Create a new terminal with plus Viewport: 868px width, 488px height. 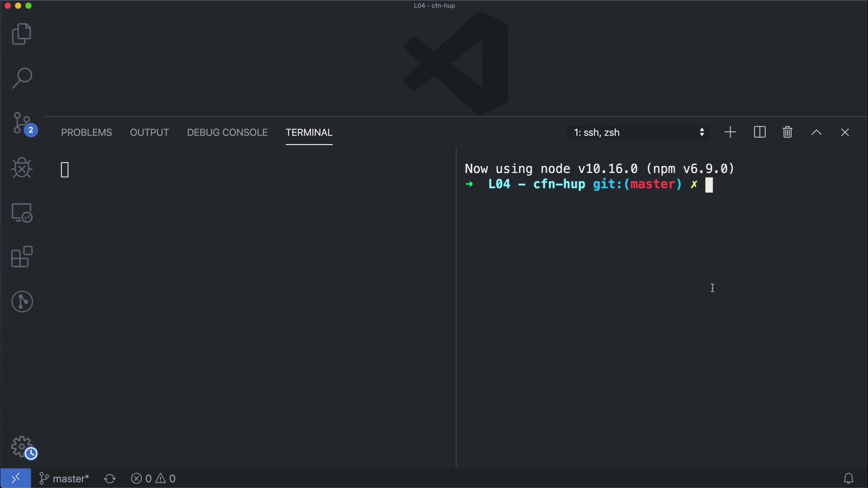[730, 132]
